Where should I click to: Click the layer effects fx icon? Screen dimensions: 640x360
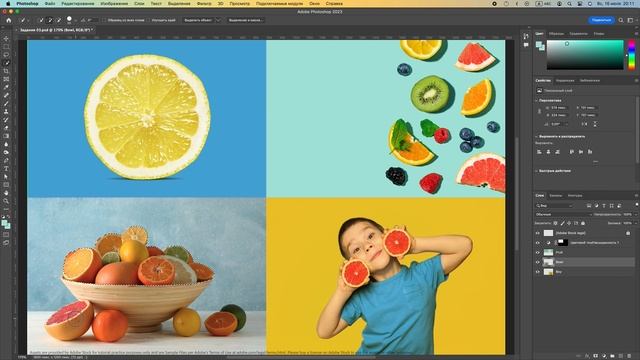point(587,356)
